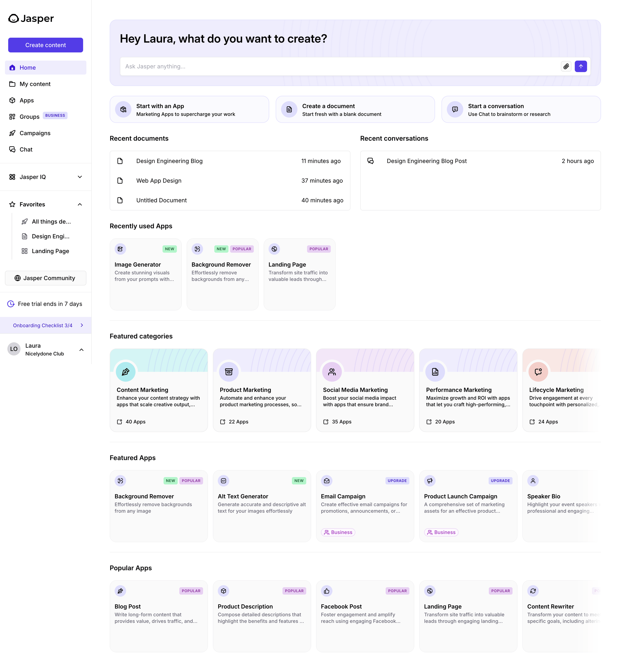This screenshot has width=619, height=672.
Task: Click the Social Media Marketing people icon
Action: pyautogui.click(x=332, y=372)
